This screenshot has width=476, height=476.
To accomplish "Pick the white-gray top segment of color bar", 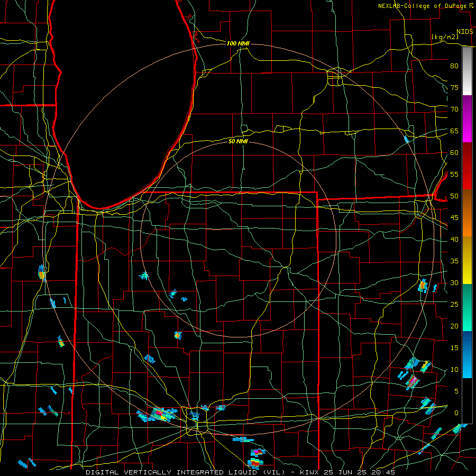I will (467, 71).
